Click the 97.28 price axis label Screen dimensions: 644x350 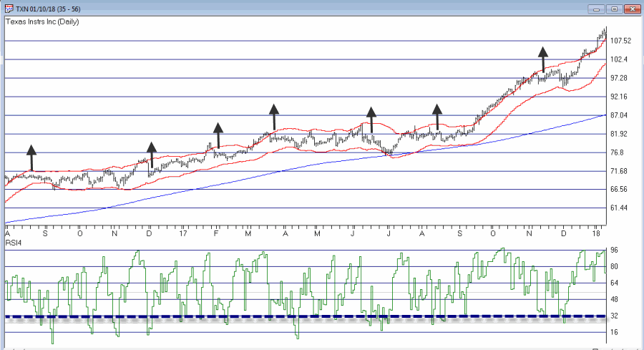619,78
